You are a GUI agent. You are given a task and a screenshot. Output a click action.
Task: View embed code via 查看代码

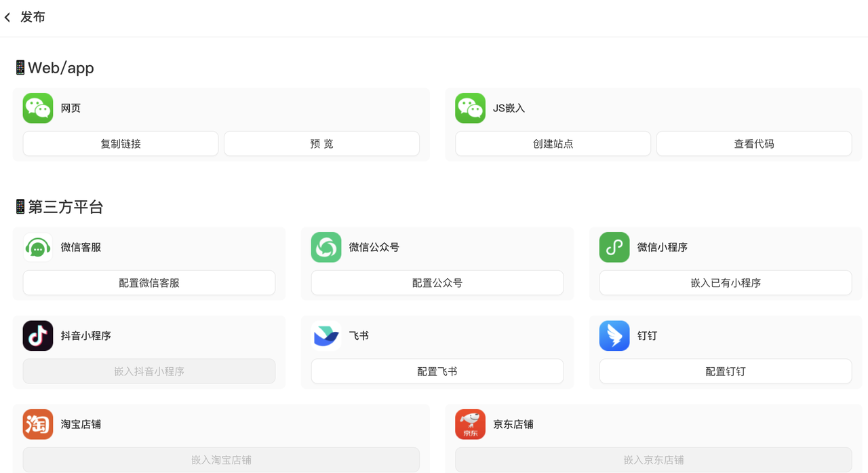(754, 144)
